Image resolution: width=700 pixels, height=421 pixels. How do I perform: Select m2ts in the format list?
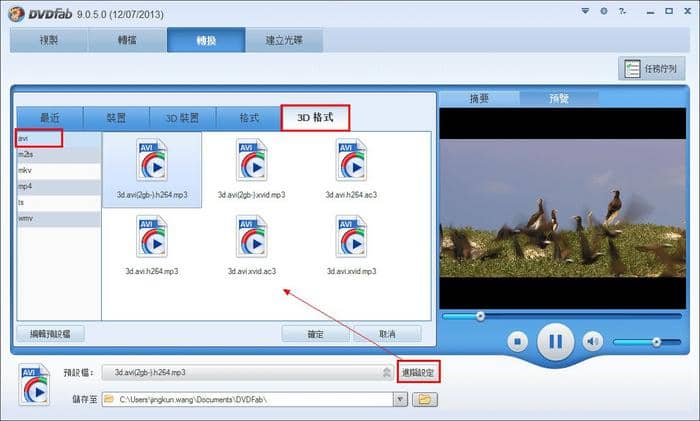point(59,154)
